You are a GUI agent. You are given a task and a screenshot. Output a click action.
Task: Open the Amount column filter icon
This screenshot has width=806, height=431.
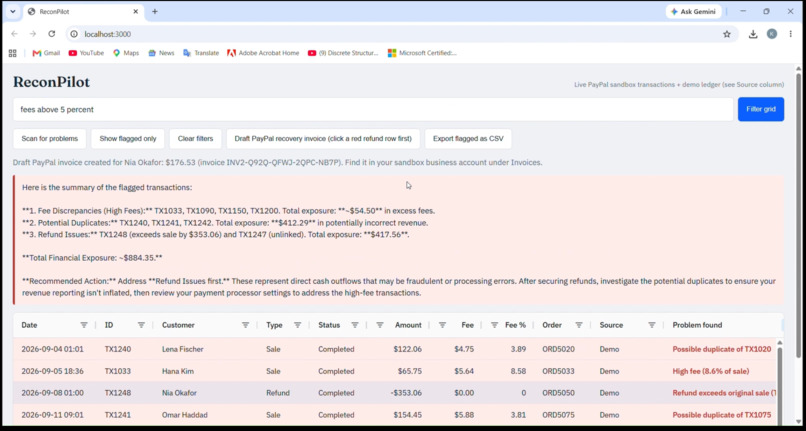[x=380, y=325]
